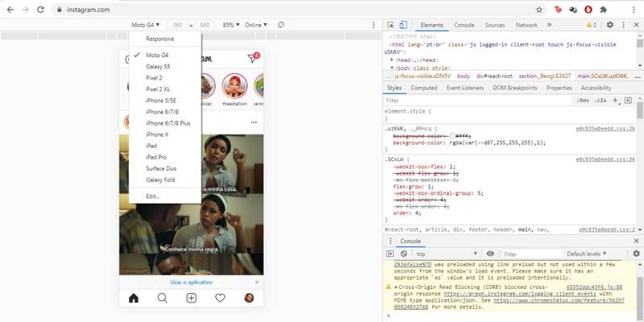Image resolution: width=644 pixels, height=322 pixels.
Task: Switch to the Sources tab
Action: [495, 25]
